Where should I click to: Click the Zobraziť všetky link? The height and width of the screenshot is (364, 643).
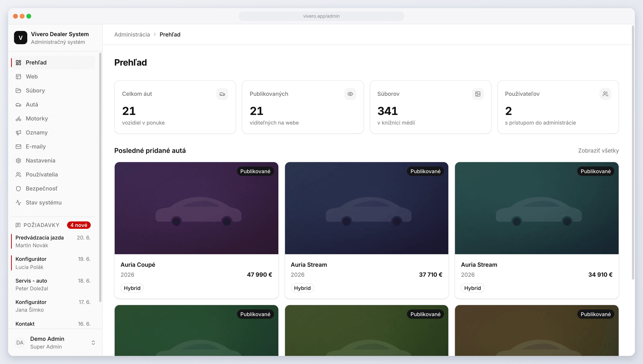click(x=598, y=150)
